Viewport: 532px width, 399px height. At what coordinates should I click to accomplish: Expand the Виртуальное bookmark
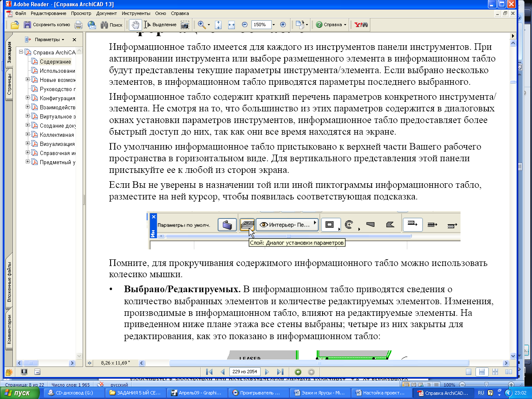(28, 116)
